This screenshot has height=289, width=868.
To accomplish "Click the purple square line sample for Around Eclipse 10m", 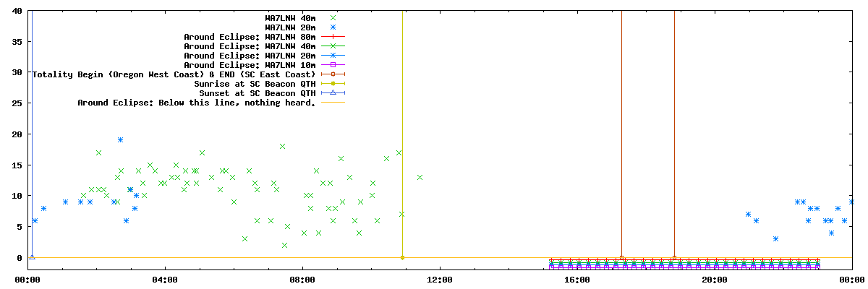I will coord(333,64).
